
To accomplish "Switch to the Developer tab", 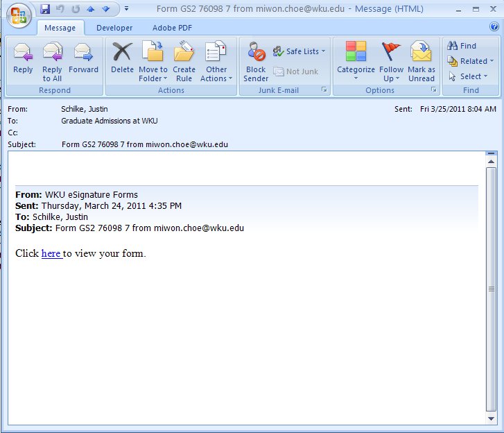I will 114,28.
